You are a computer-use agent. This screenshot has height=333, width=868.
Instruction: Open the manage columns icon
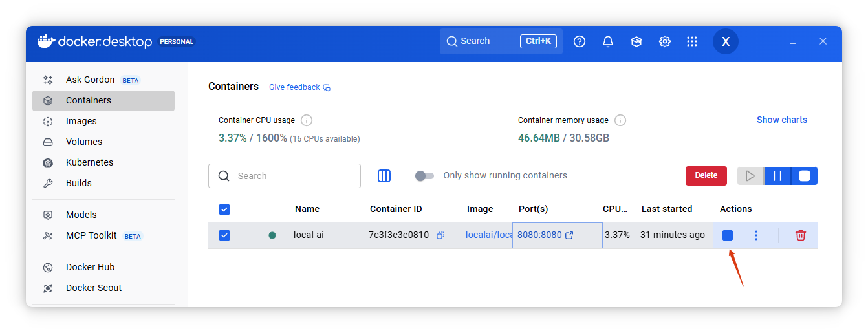click(384, 176)
